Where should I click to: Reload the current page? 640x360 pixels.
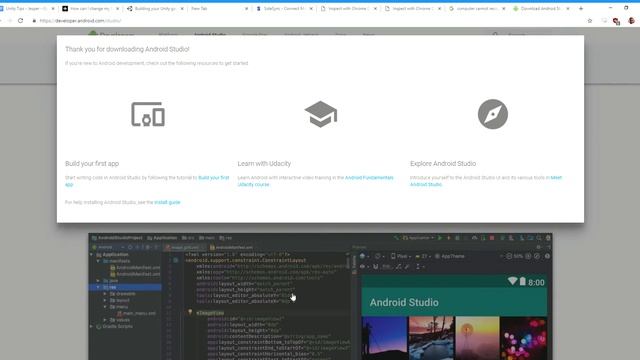coord(20,20)
